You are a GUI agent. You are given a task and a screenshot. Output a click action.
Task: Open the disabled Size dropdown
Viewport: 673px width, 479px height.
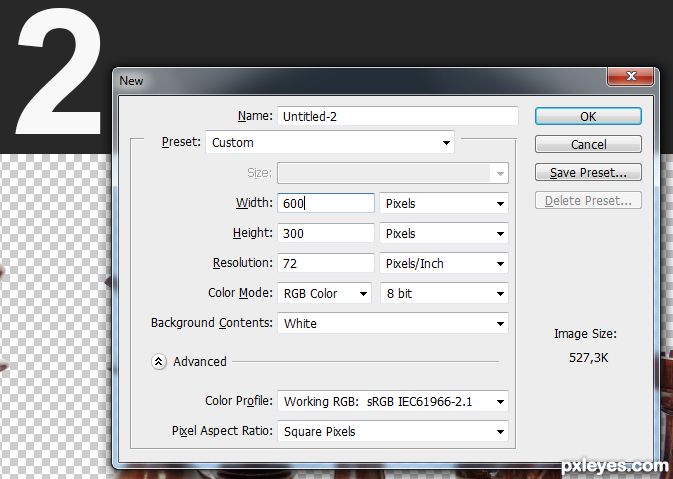tap(393, 173)
